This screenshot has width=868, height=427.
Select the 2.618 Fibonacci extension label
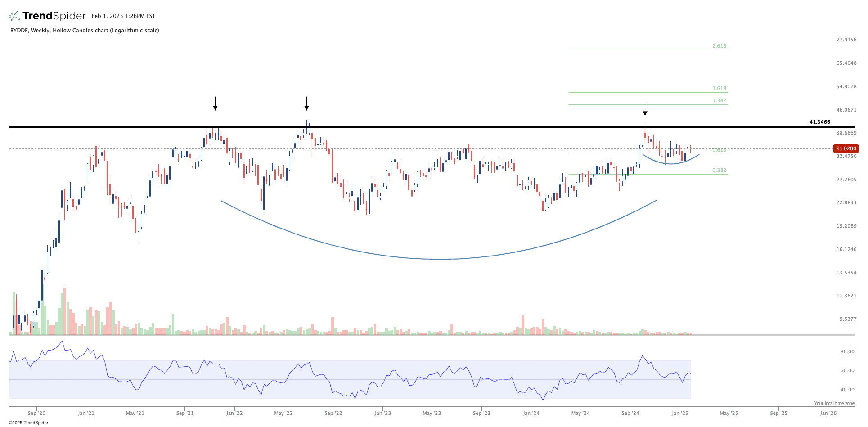coord(719,46)
